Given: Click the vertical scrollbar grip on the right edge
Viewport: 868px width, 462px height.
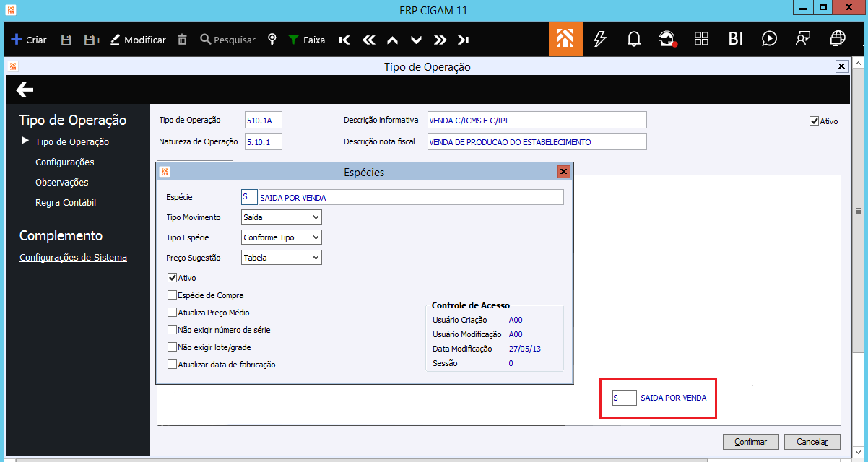Looking at the screenshot, I should [x=859, y=212].
